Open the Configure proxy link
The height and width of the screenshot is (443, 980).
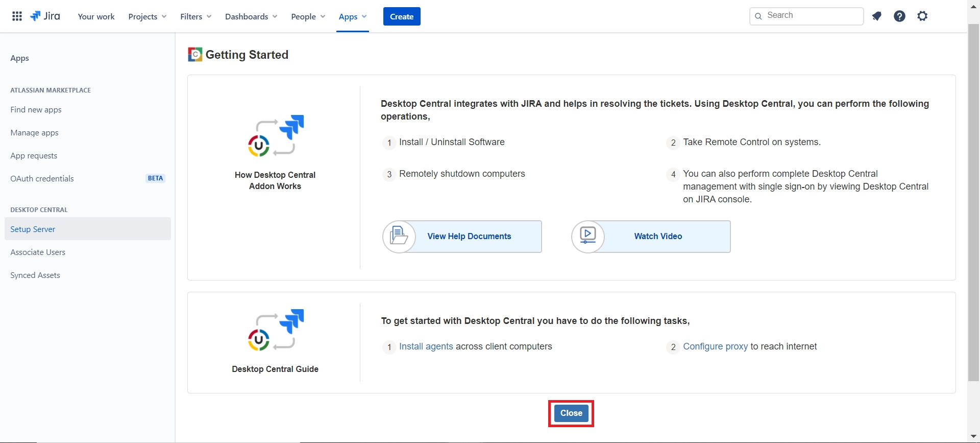click(x=716, y=346)
